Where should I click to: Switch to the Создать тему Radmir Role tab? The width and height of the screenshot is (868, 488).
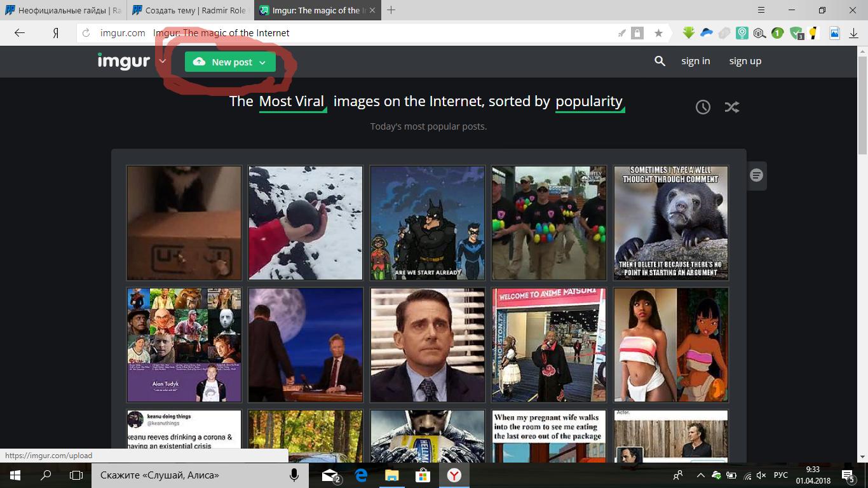point(189,10)
